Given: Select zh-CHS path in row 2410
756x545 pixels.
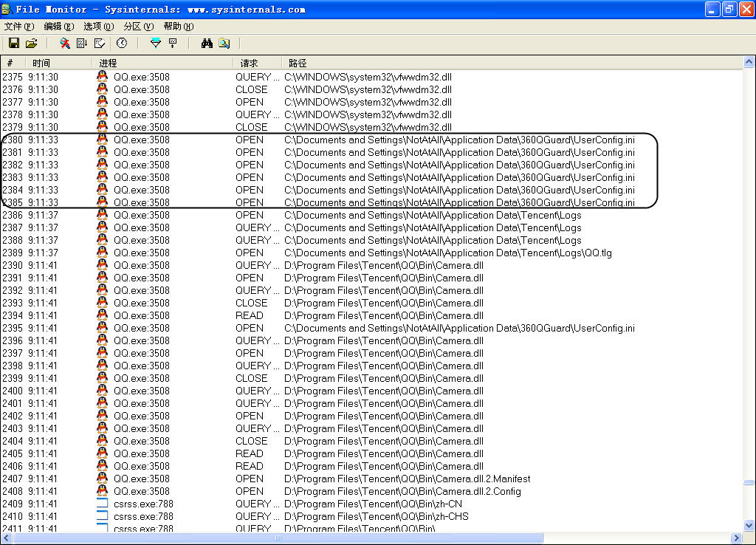Looking at the screenshot, I should coord(377,515).
